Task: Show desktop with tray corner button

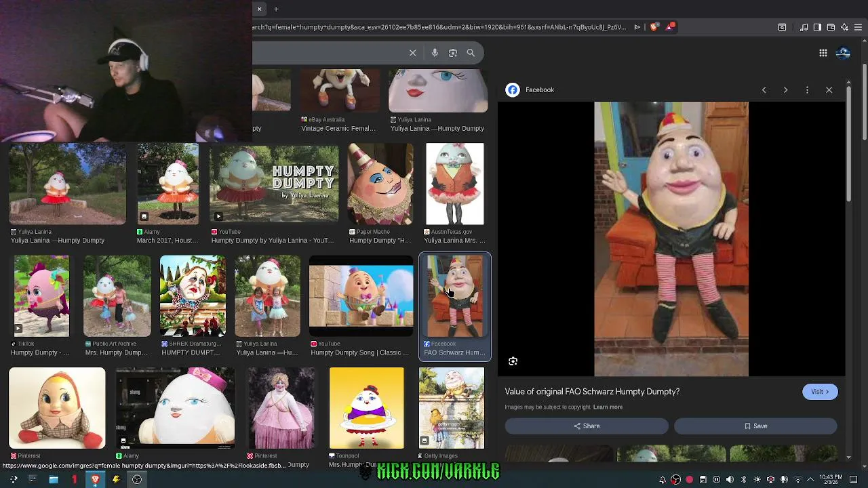Action: [x=854, y=480]
